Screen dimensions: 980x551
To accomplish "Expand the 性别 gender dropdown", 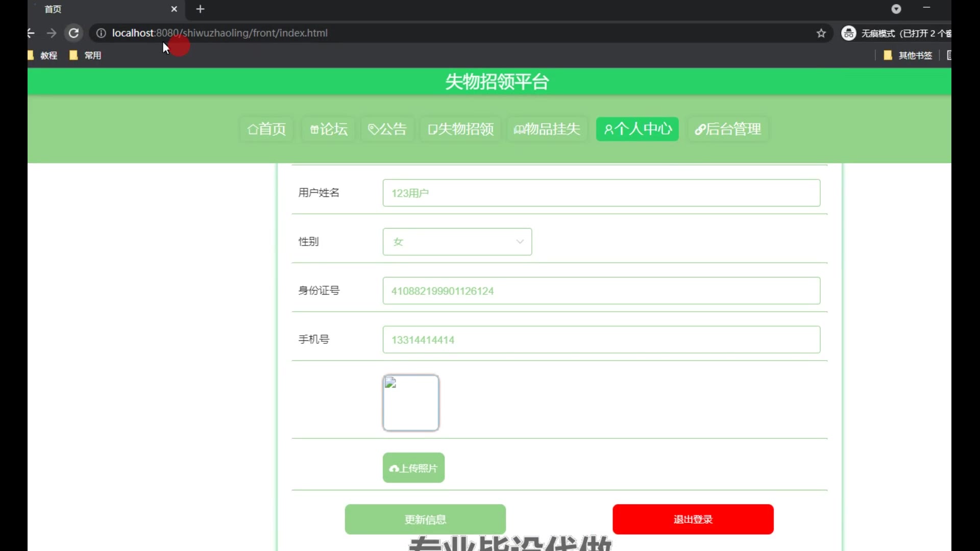I will pos(457,242).
